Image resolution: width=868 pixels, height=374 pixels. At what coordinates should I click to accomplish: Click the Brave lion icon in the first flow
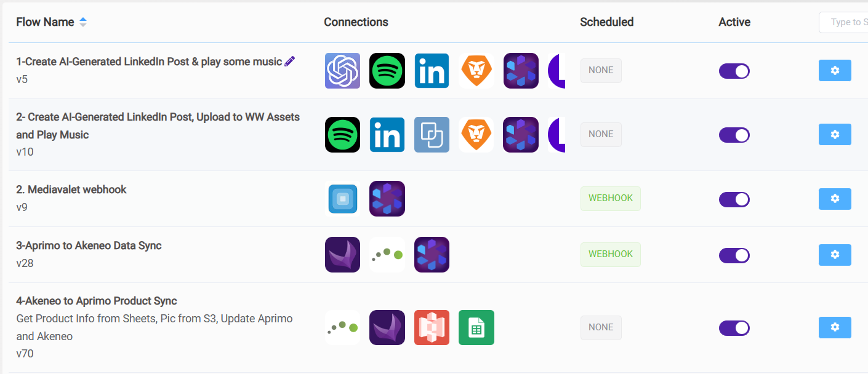pyautogui.click(x=476, y=71)
